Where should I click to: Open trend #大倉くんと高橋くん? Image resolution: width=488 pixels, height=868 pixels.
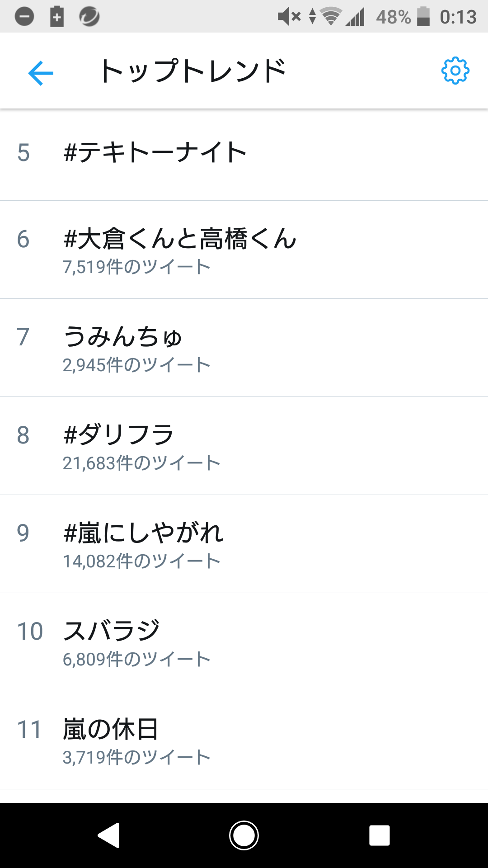[x=244, y=250]
